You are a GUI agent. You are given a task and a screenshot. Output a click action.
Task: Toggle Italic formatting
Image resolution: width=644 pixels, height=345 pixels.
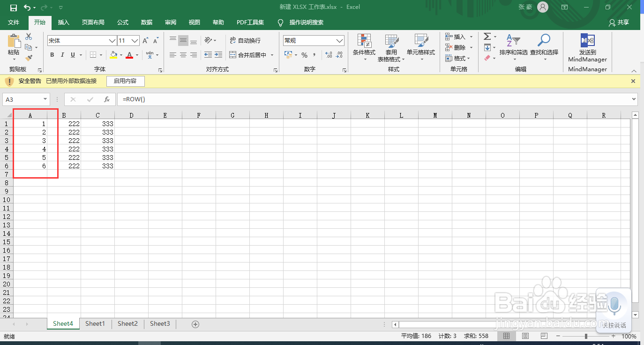point(62,55)
